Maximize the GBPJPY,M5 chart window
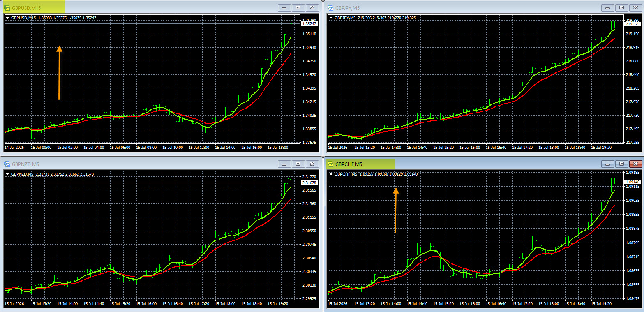This screenshot has width=644, height=312. click(x=621, y=7)
